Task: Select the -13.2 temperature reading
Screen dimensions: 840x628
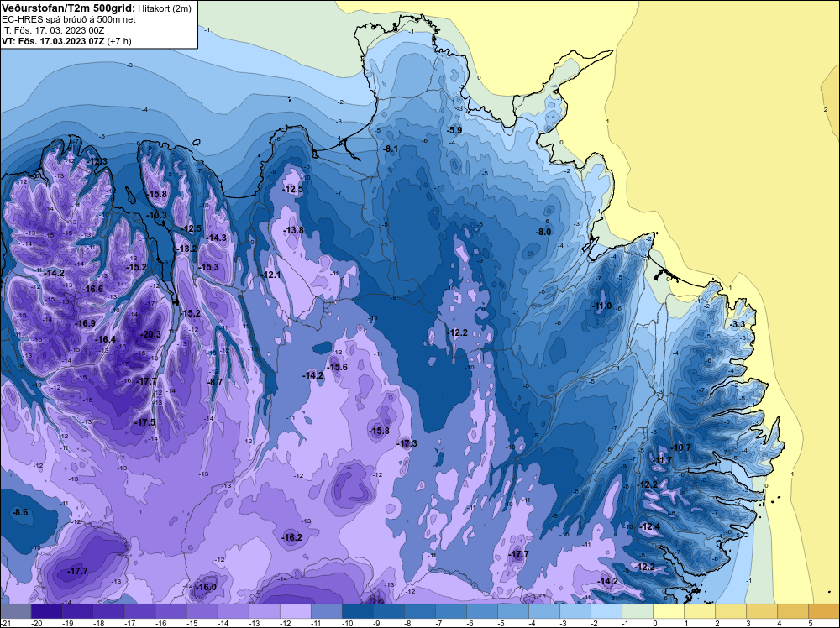Action: coord(186,249)
